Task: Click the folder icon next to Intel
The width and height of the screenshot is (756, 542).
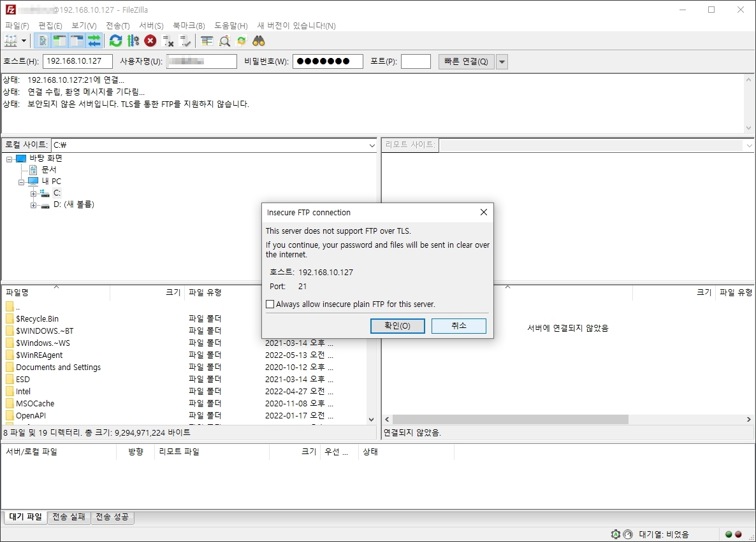Action: (x=10, y=391)
